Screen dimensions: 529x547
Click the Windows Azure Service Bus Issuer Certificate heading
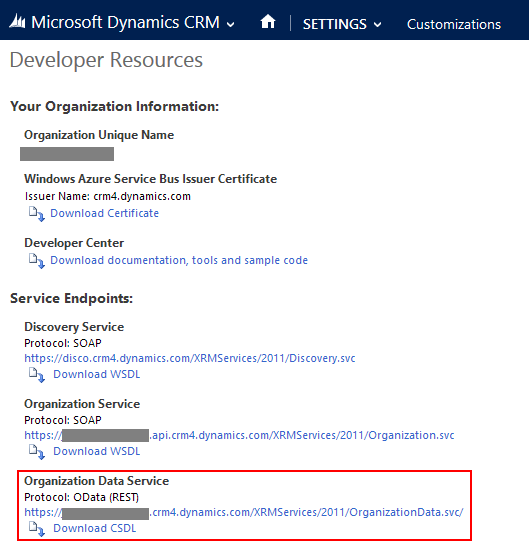click(x=150, y=179)
